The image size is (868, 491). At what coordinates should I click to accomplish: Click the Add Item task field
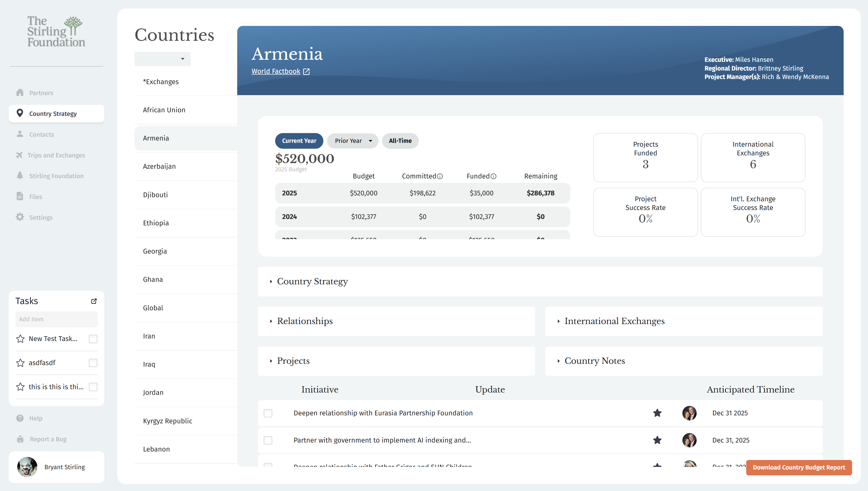tap(56, 319)
